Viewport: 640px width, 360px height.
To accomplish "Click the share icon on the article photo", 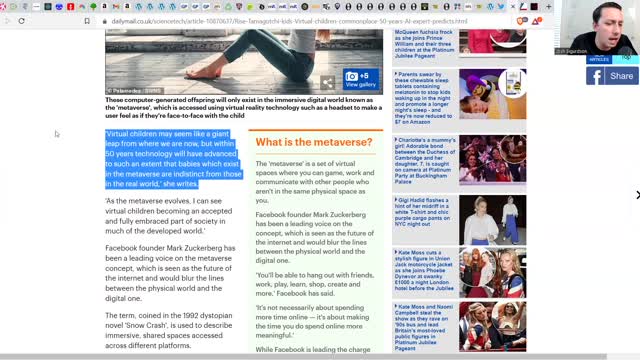I will 327,83.
